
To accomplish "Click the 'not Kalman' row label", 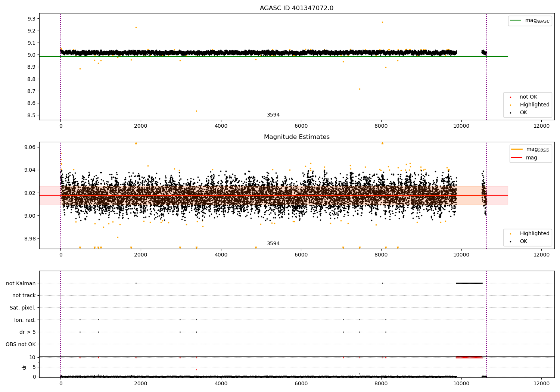I will (x=21, y=283).
